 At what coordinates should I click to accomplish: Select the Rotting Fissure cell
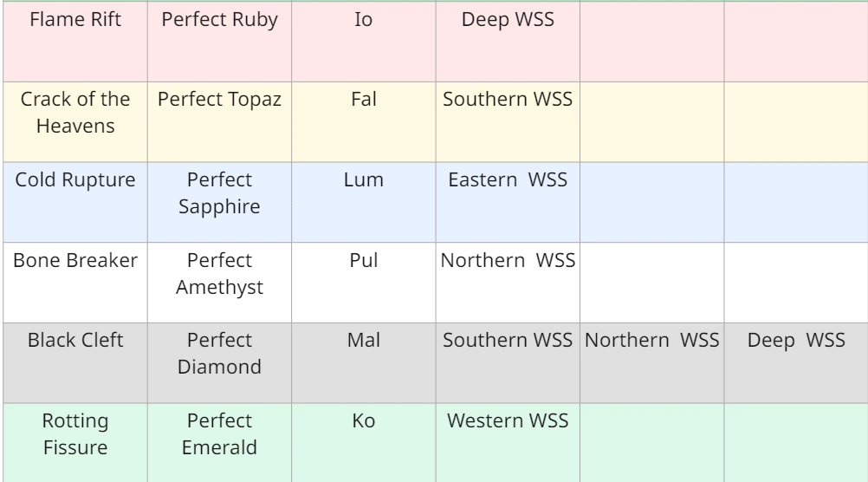tap(74, 432)
